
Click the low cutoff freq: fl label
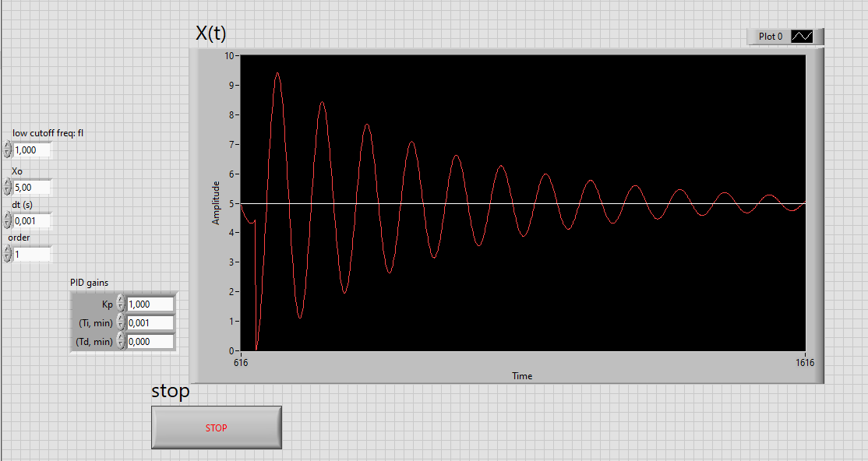coord(48,133)
